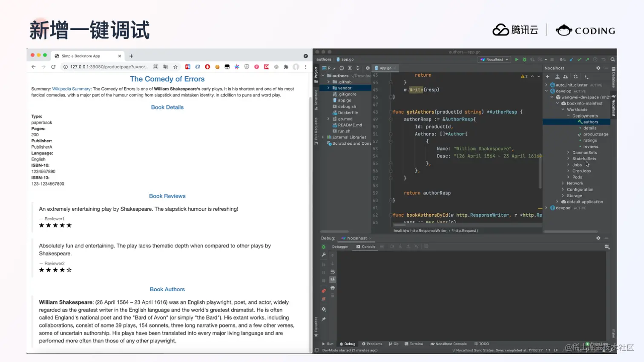Expand the auto_init_cluster node
This screenshot has height=362, width=644.
point(546,85)
